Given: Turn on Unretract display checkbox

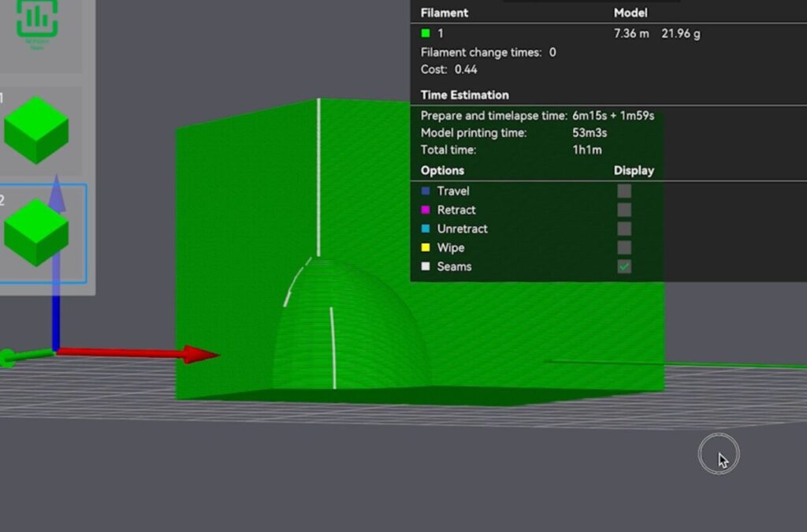Looking at the screenshot, I should pos(624,229).
